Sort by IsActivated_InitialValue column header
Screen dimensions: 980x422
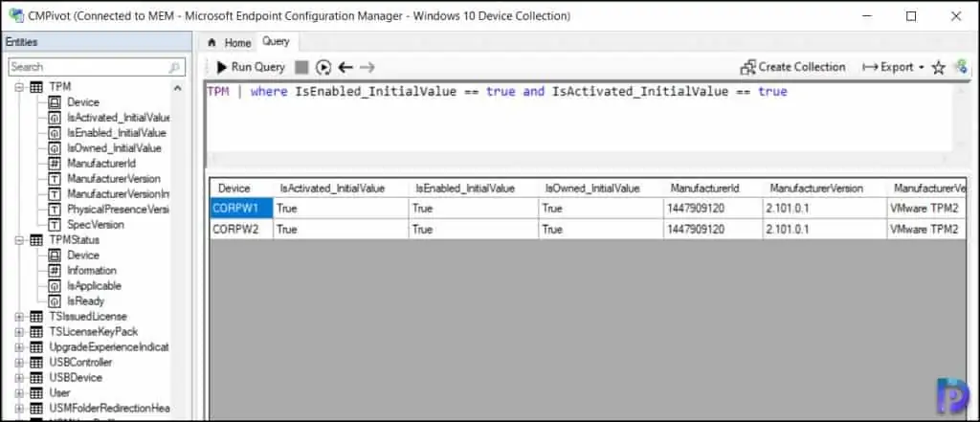(x=342, y=189)
